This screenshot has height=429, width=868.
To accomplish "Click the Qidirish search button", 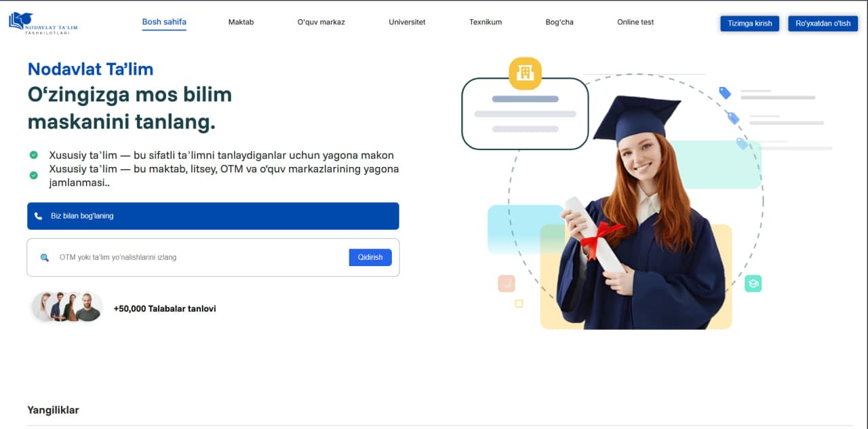I will [370, 257].
